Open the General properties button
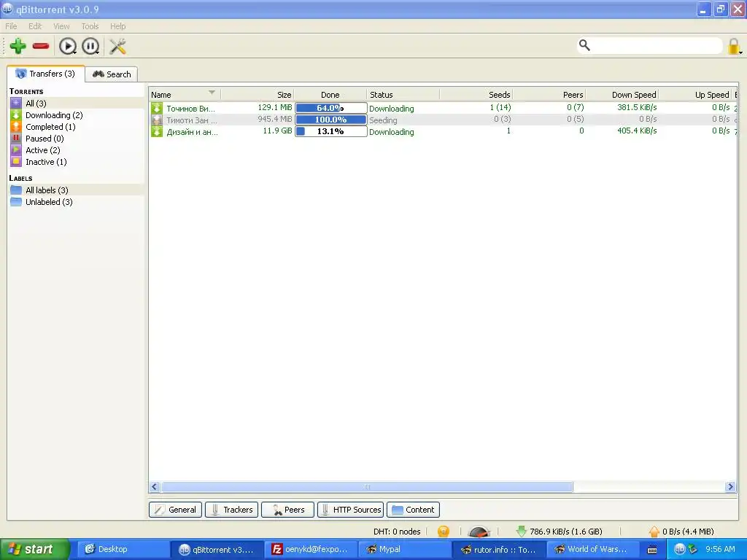 175,510
